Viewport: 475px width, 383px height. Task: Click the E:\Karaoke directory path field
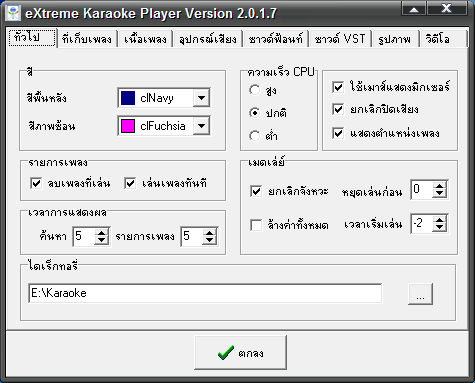point(205,293)
